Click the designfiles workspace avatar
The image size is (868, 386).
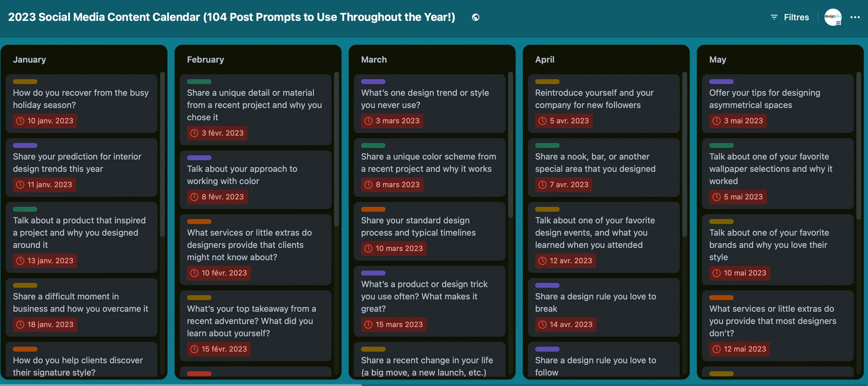coord(833,17)
